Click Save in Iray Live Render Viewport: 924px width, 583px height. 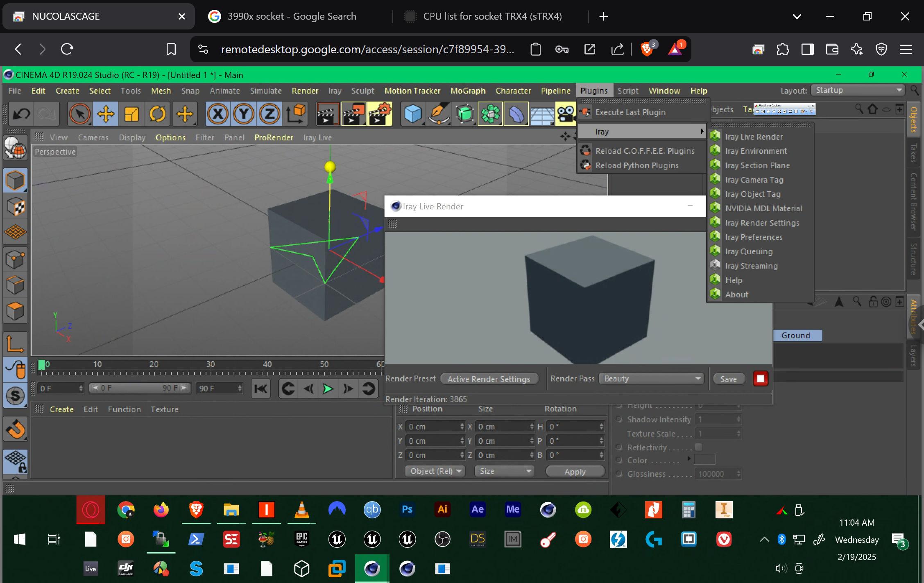click(729, 379)
